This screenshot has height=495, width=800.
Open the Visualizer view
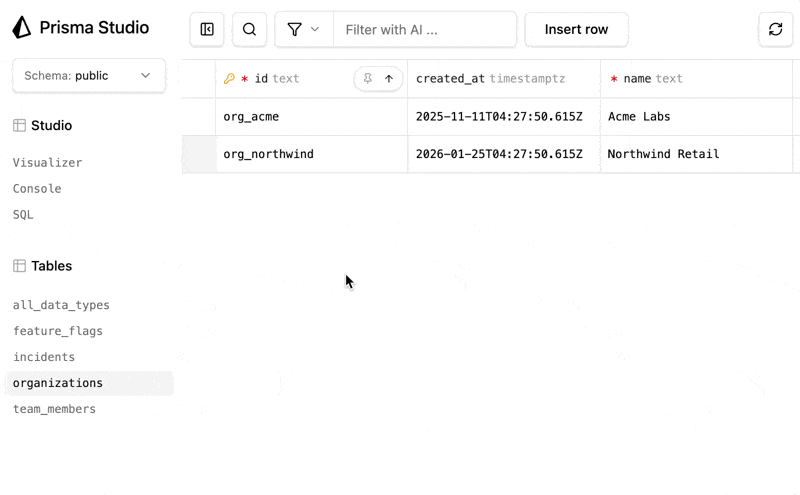(47, 163)
